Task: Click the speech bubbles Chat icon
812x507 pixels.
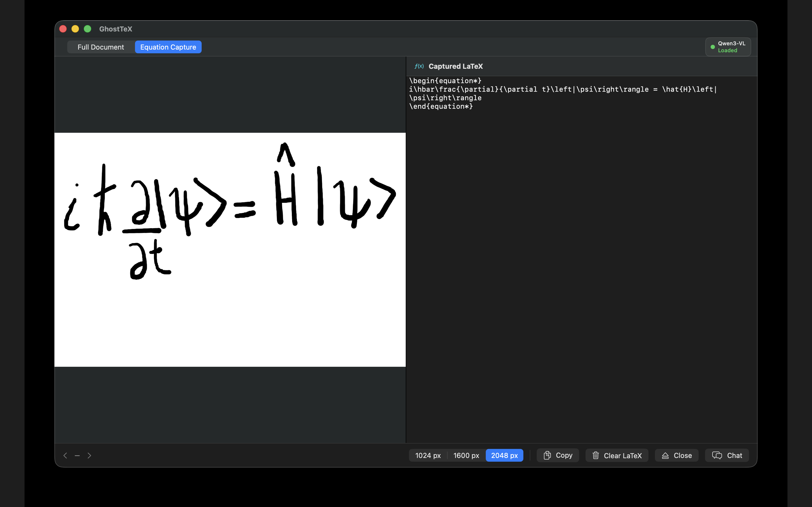Action: click(x=717, y=455)
